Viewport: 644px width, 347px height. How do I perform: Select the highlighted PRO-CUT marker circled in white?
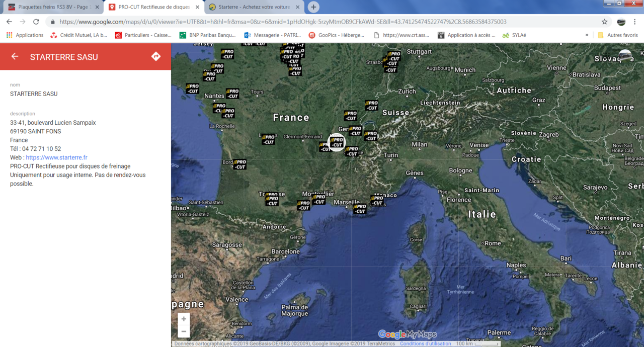pos(337,142)
